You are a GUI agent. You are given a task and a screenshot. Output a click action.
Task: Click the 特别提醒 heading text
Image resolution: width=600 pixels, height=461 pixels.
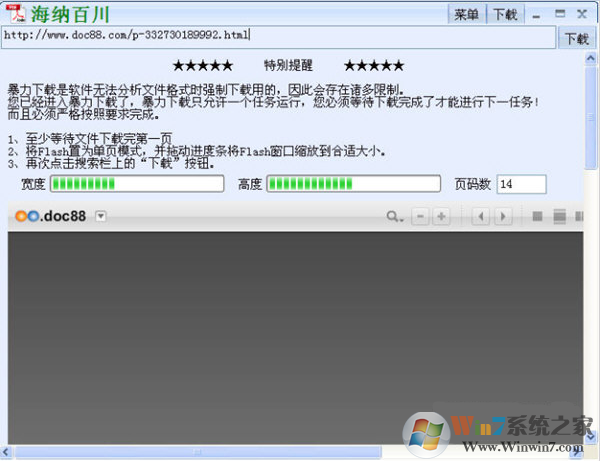(x=288, y=65)
